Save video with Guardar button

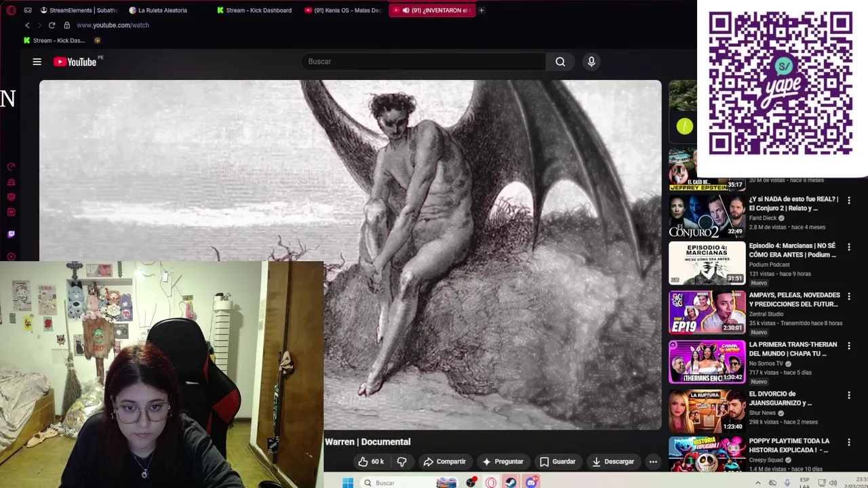click(x=557, y=462)
